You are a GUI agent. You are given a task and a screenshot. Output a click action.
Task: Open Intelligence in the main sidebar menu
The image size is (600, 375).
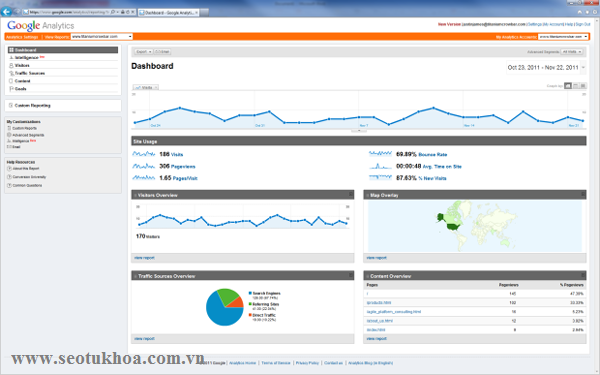tap(26, 57)
